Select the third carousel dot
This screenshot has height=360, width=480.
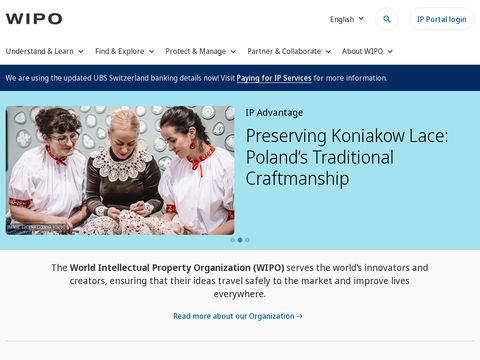click(x=247, y=240)
